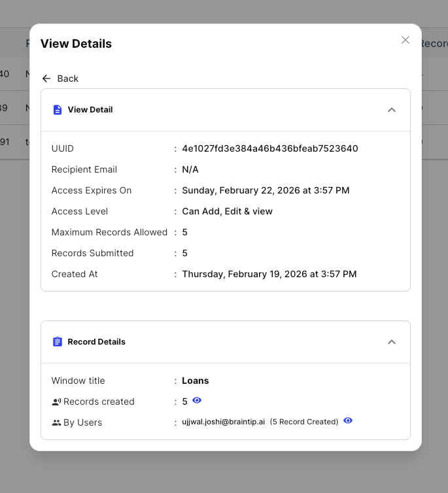Click the Maximum Records Allowed label
The width and height of the screenshot is (448, 493).
tap(109, 232)
